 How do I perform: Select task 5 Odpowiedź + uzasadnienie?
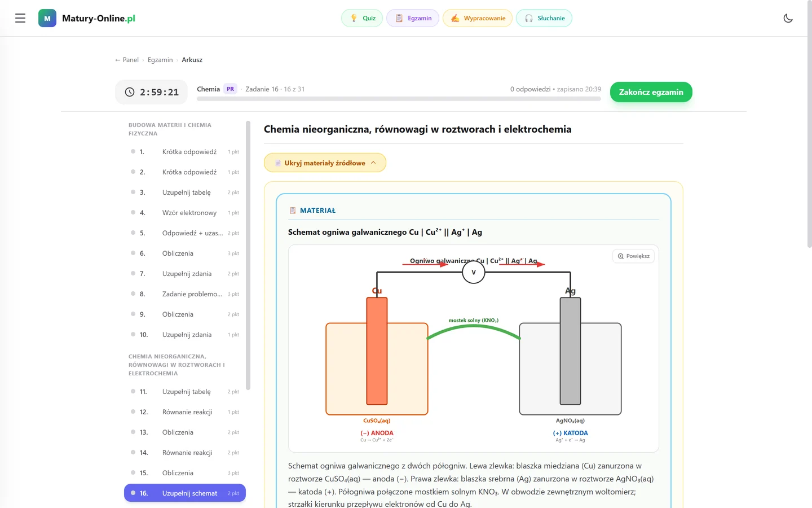coord(185,233)
